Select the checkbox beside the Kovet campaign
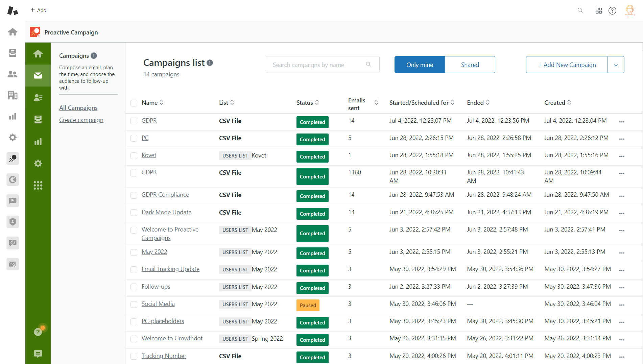This screenshot has height=364, width=643. (134, 155)
